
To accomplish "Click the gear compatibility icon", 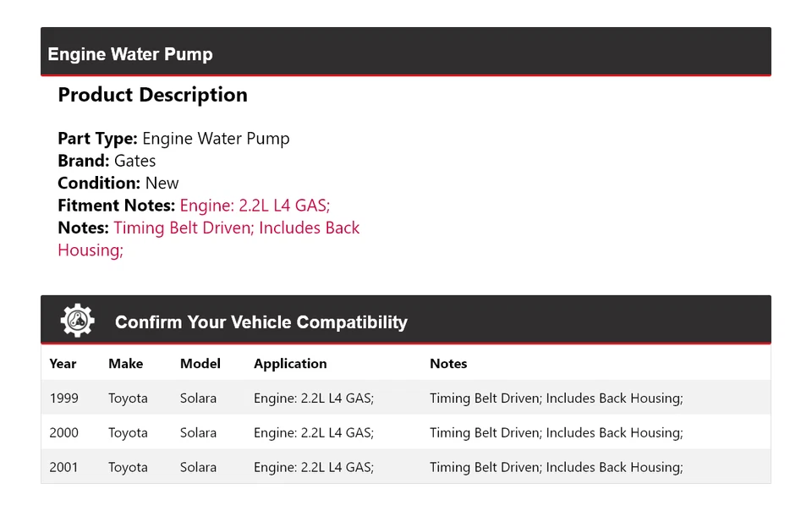I will (77, 321).
